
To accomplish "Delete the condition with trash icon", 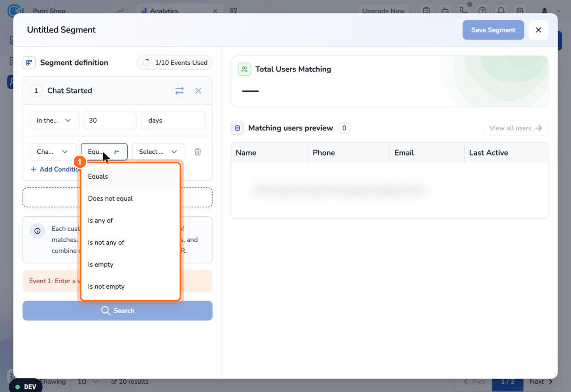I will coord(197,152).
